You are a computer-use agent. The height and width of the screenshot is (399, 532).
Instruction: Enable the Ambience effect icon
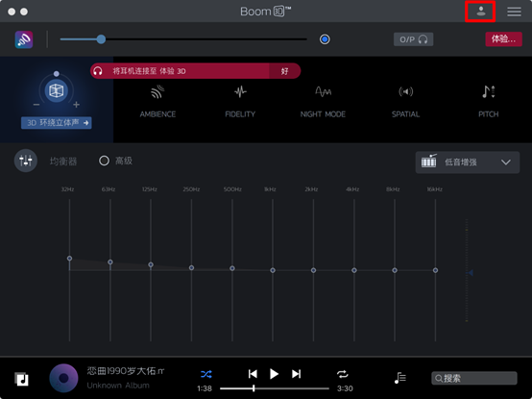click(x=157, y=92)
